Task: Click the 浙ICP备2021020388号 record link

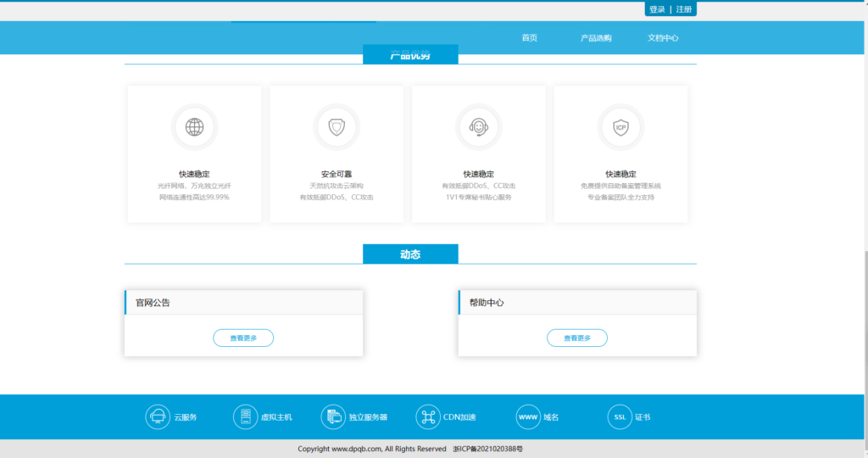Action: click(x=487, y=449)
